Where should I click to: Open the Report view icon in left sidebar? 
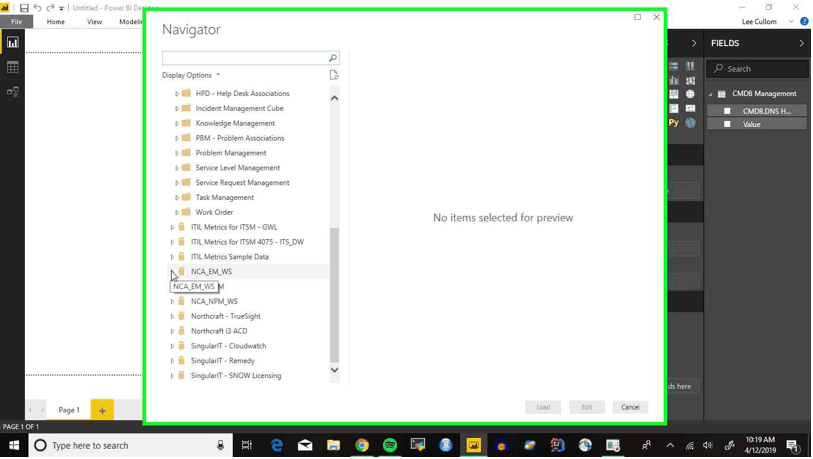[13, 43]
